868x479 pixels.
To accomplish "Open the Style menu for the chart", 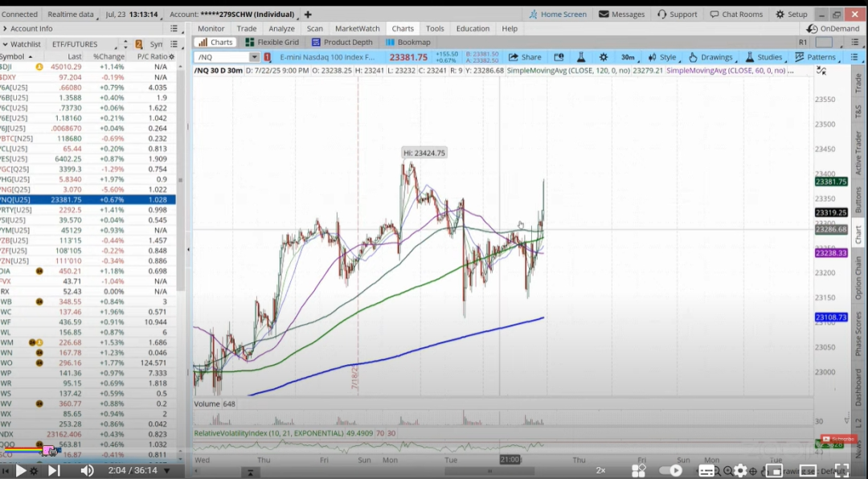I will point(662,57).
